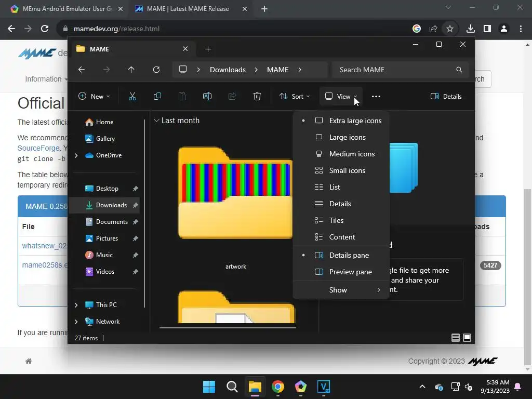Show hidden system tray icons
The width and height of the screenshot is (532, 399).
click(x=422, y=387)
